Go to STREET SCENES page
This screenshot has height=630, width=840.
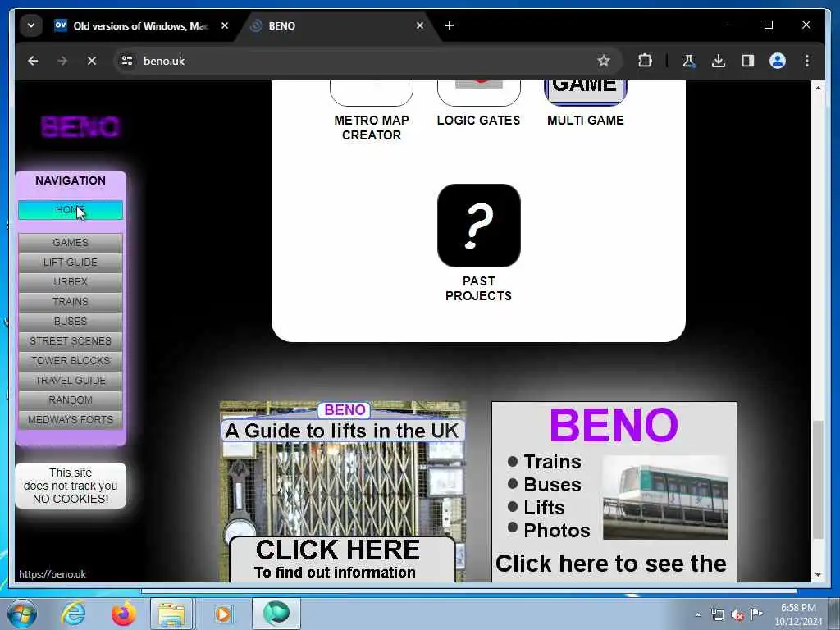coord(71,341)
